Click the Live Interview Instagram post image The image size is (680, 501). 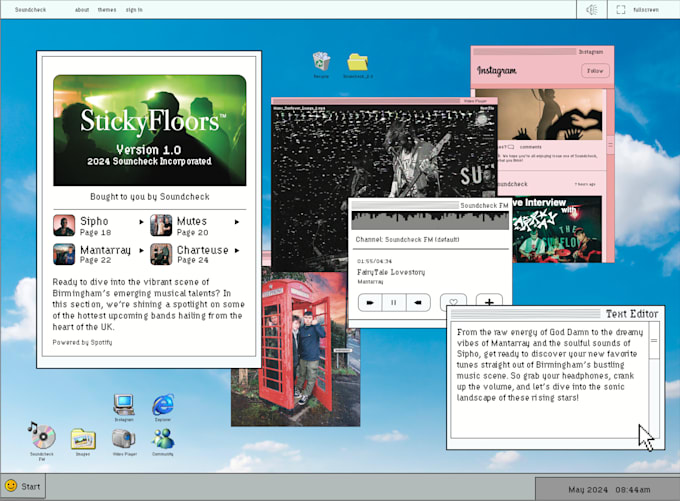point(557,229)
